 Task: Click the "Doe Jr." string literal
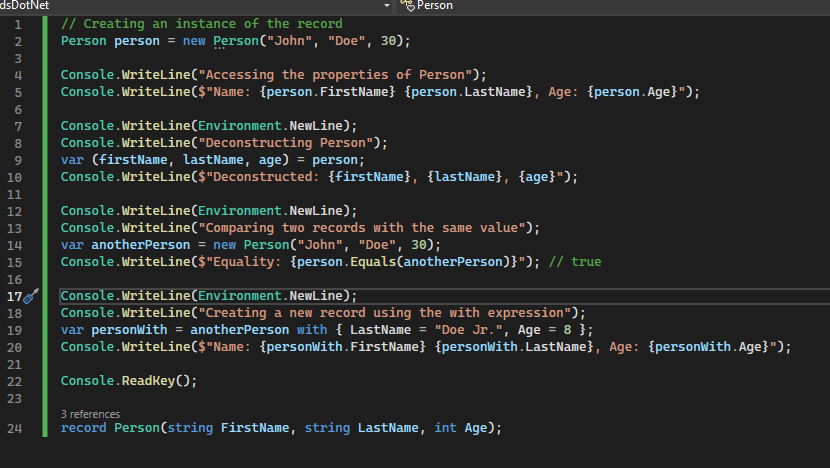point(467,329)
